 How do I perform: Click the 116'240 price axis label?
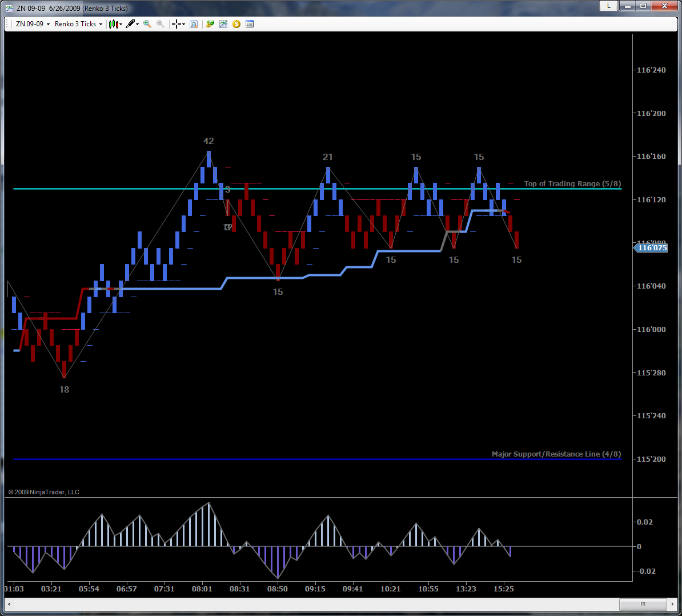[x=651, y=70]
